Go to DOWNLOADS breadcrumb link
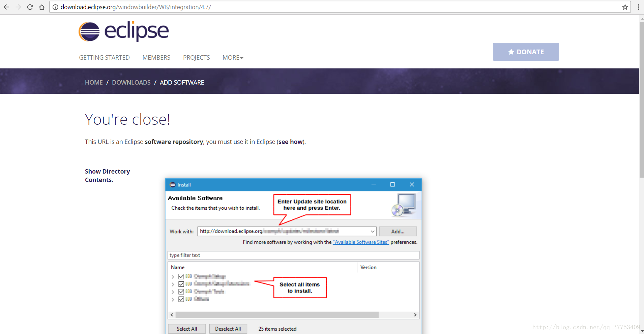This screenshot has width=644, height=334. [131, 83]
